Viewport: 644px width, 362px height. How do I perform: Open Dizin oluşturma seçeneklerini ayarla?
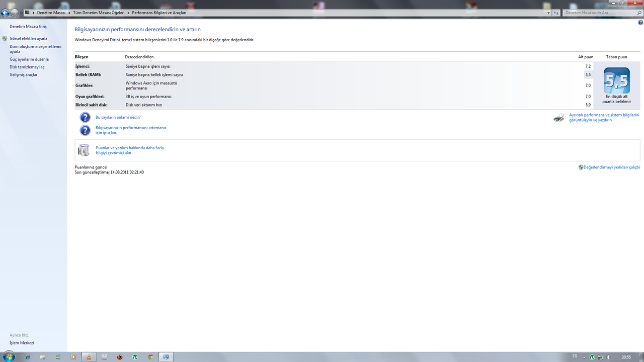[x=35, y=49]
